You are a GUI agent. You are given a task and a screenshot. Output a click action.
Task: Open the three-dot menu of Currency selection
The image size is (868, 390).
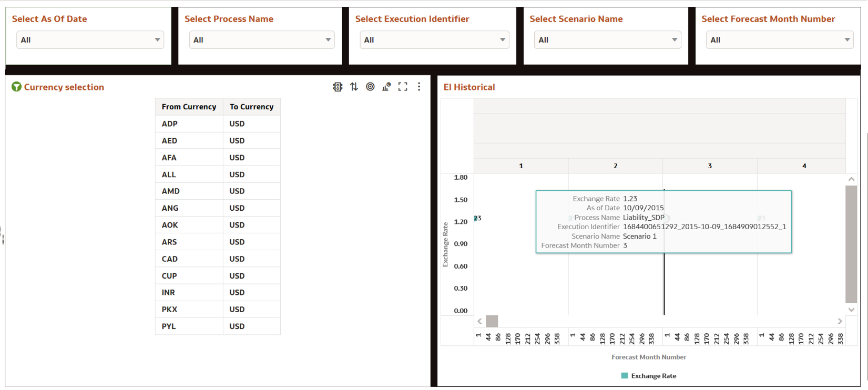[x=419, y=87]
